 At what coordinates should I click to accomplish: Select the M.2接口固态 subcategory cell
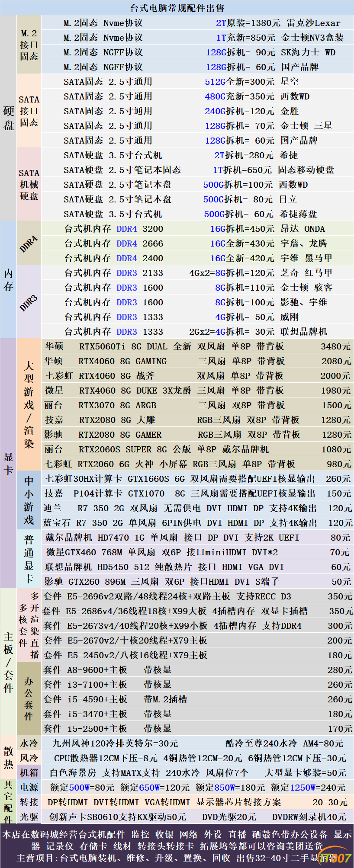click(x=29, y=45)
